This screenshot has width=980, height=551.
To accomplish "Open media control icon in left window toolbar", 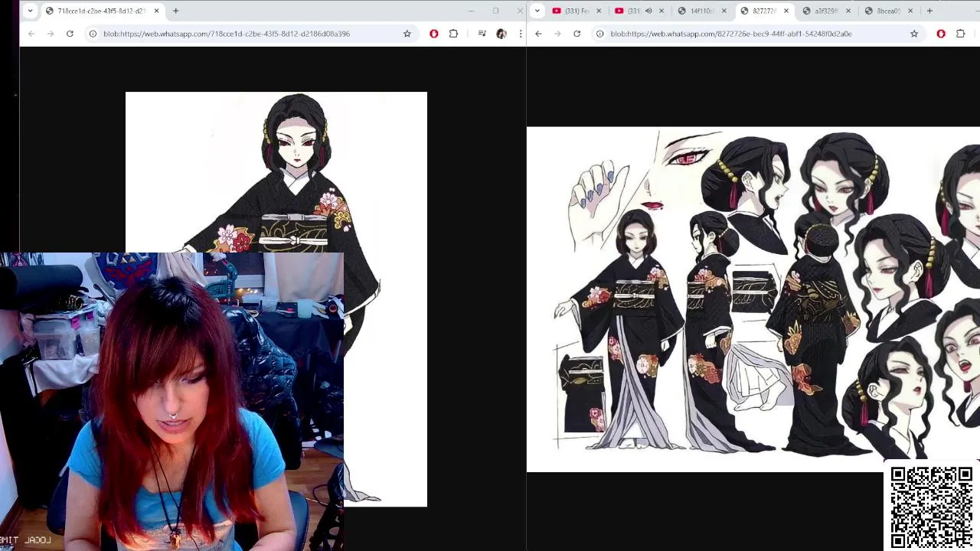I will [482, 34].
